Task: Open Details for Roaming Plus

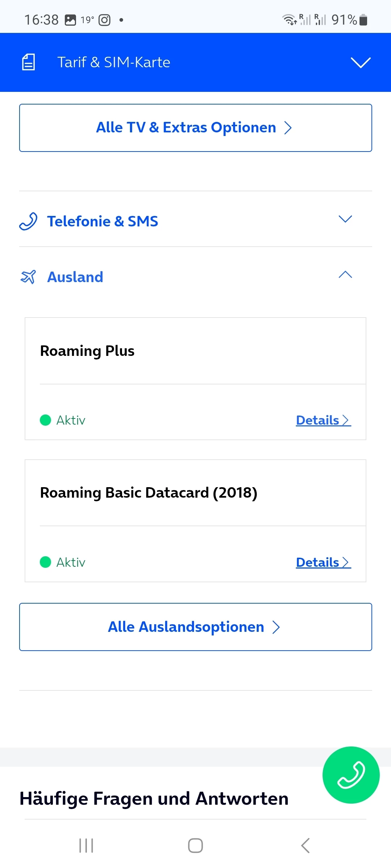Action: click(x=323, y=420)
